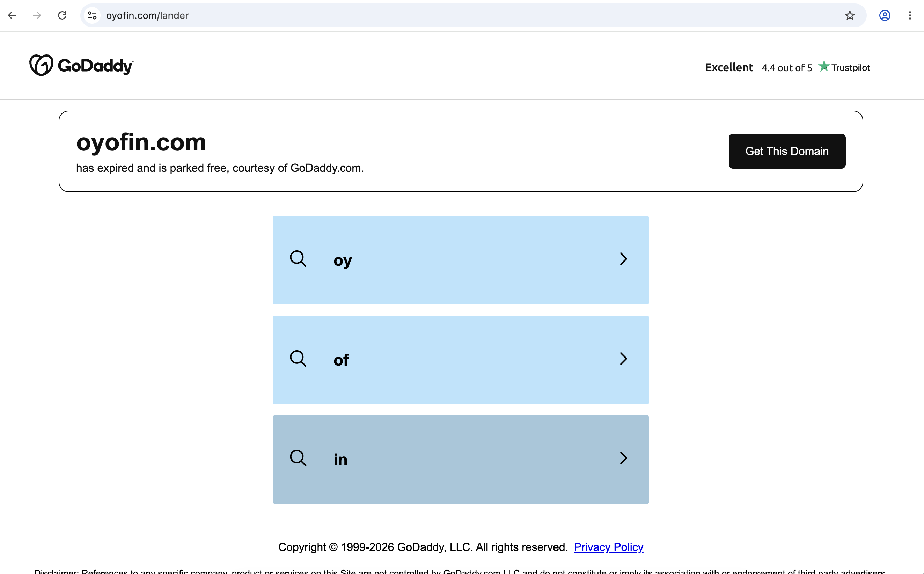Screen dimensions: 924x574
Task: Click the '4.4 out of 5' rating text
Action: pos(786,68)
